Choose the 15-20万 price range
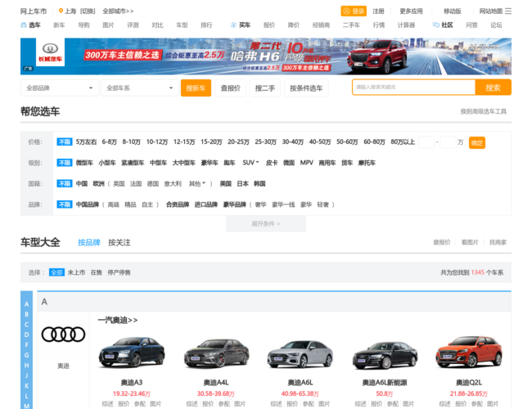 click(211, 142)
